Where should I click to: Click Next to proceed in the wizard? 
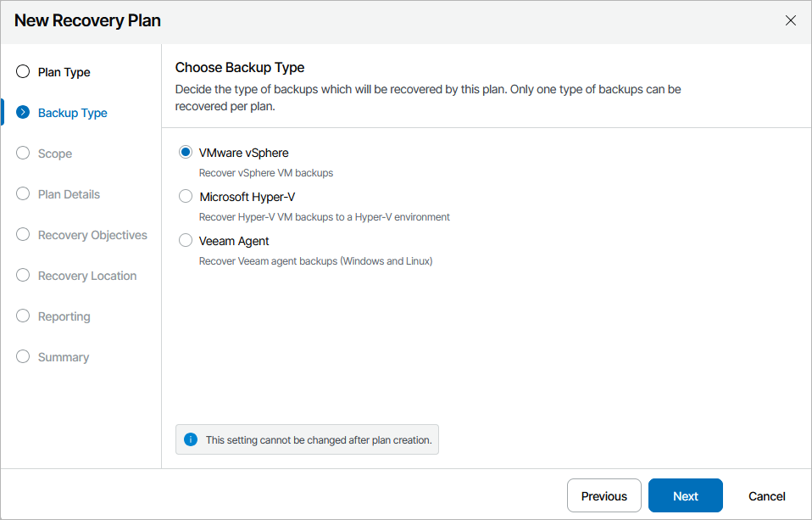coord(685,495)
